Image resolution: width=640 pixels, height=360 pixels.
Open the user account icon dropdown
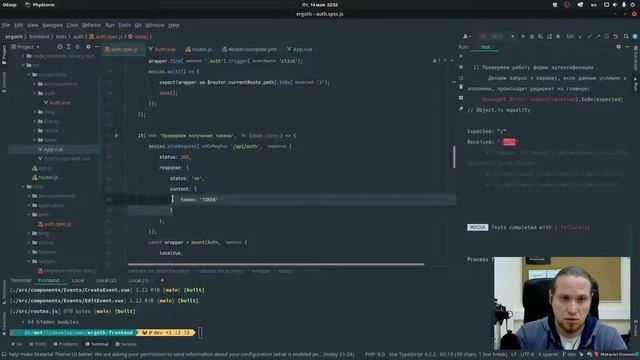467,36
